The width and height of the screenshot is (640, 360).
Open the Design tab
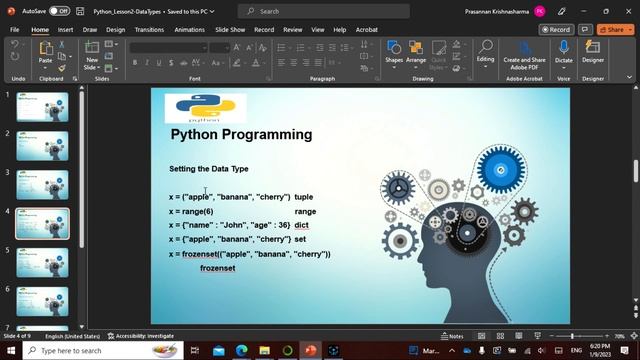(x=116, y=30)
